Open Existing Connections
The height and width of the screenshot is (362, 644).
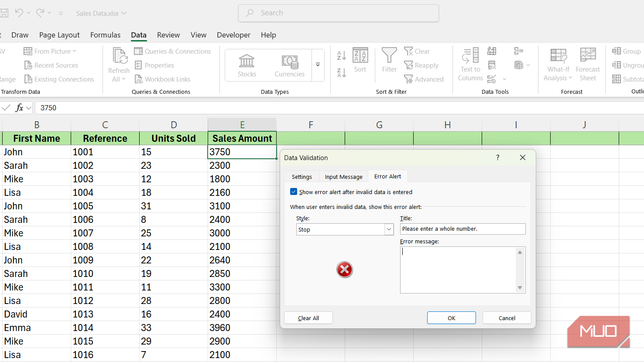[x=59, y=79]
